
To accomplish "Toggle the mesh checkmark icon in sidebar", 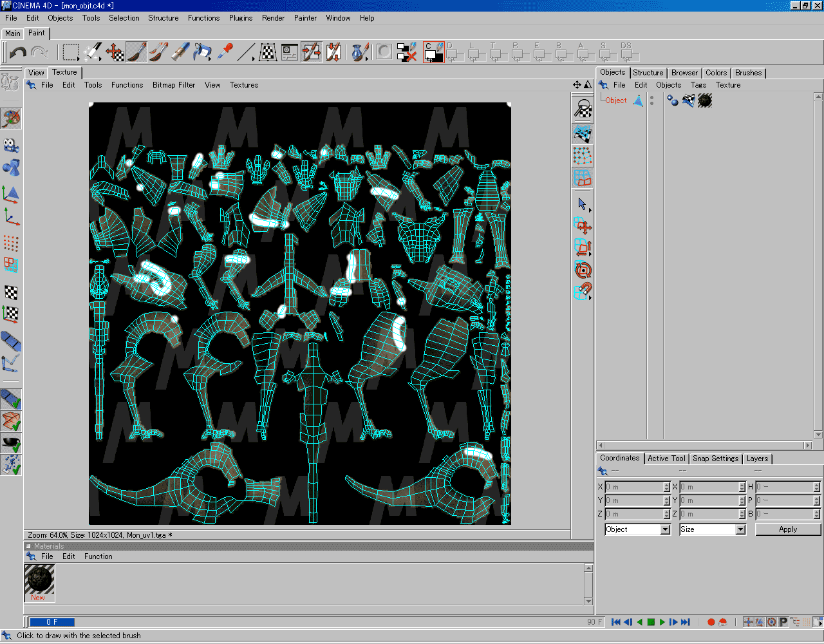I will pyautogui.click(x=11, y=421).
